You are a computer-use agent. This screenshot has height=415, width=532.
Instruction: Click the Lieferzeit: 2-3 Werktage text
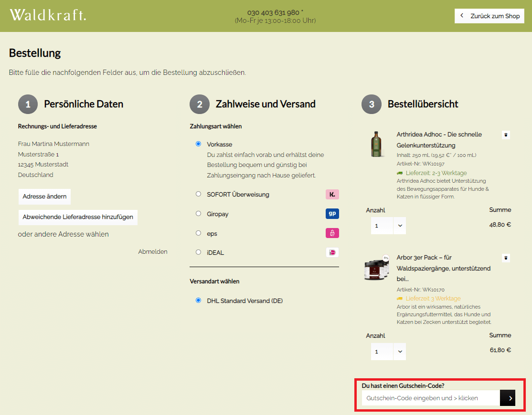[436, 173]
